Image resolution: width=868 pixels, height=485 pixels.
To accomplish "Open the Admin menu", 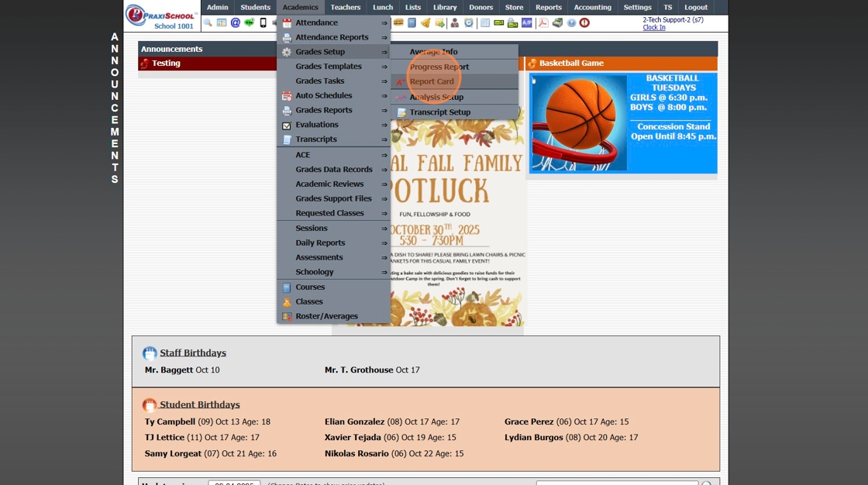I will pos(218,7).
